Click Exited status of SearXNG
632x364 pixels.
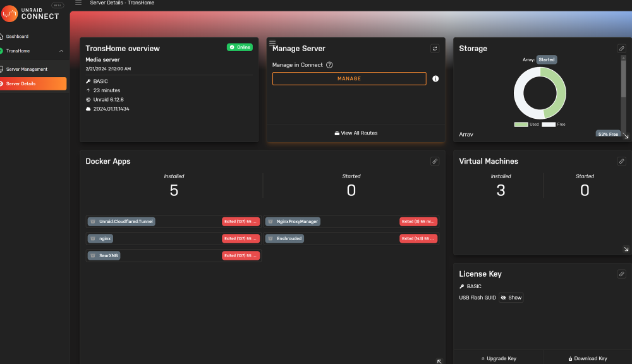pyautogui.click(x=241, y=255)
